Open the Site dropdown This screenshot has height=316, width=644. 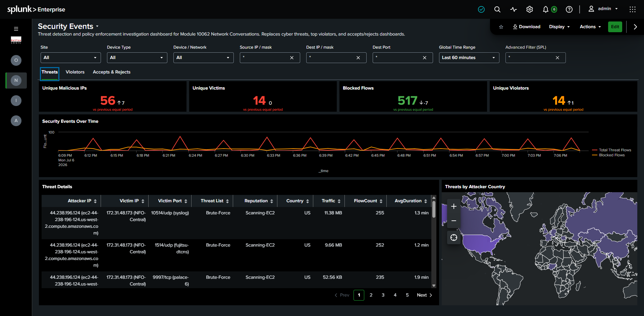71,58
